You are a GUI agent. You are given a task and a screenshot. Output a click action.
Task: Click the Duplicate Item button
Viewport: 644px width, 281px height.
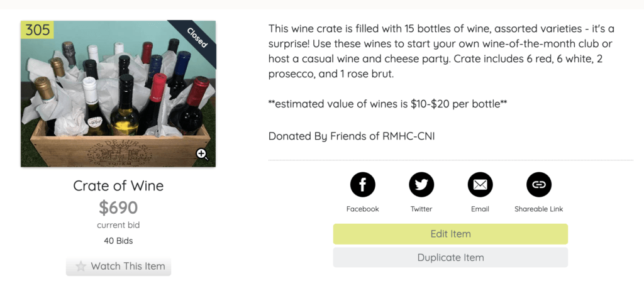click(450, 258)
